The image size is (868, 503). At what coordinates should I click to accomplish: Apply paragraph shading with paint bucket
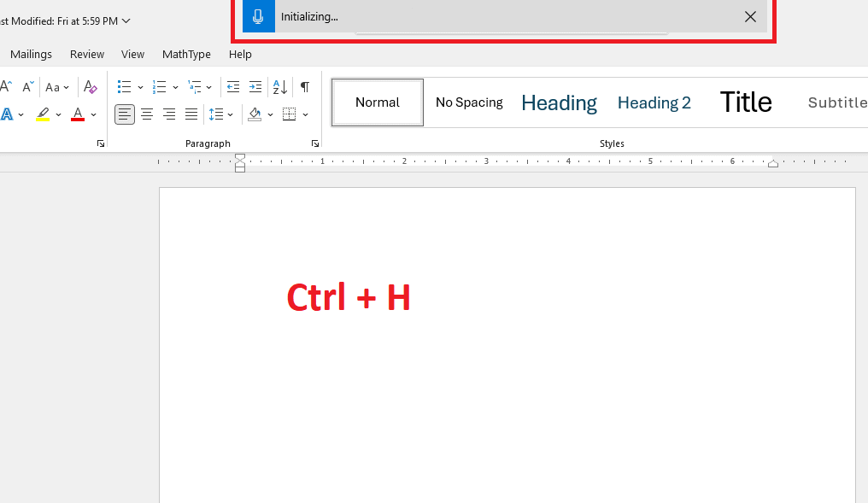(x=255, y=114)
